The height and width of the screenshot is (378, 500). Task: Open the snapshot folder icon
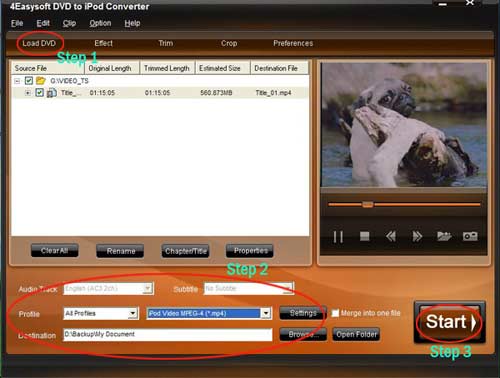point(444,236)
